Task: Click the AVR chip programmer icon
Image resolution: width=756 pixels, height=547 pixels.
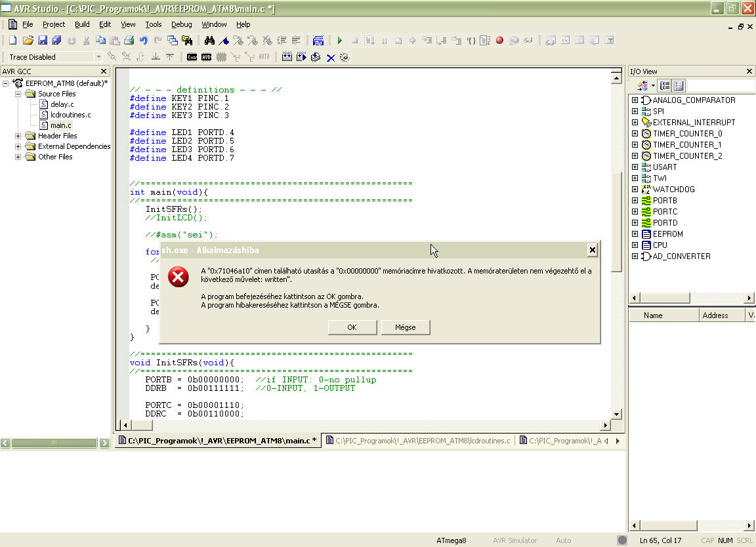Action: click(206, 57)
